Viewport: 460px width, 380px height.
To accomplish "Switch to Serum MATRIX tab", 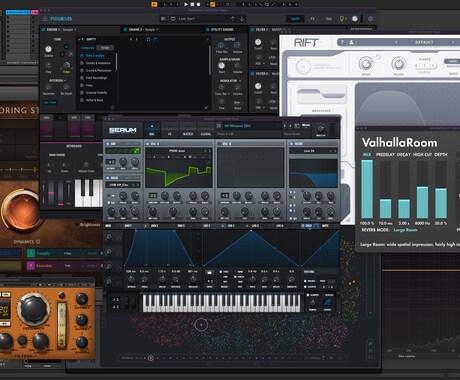I will pyautogui.click(x=188, y=130).
